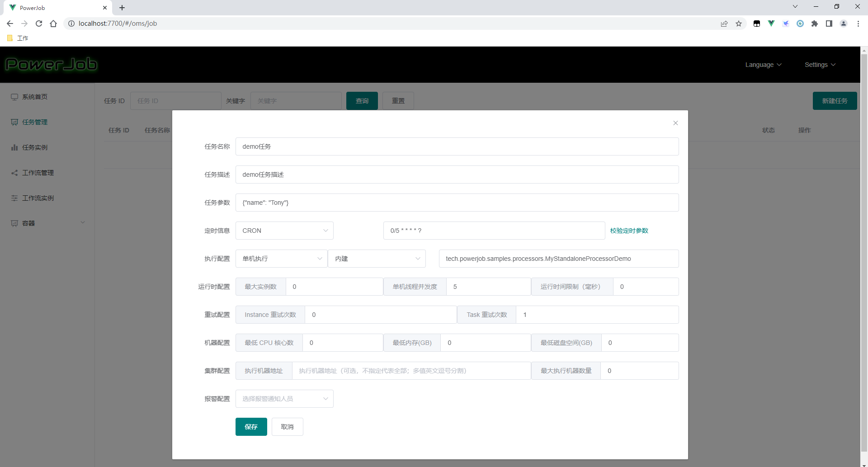The height and width of the screenshot is (467, 868).
Task: Open the Chrome three-dot menu
Action: 858,24
